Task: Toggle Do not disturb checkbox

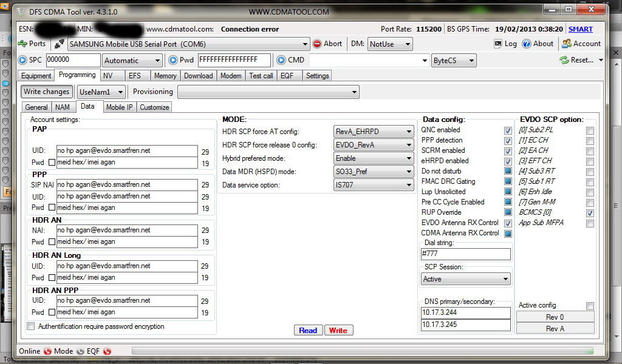Action: click(508, 171)
